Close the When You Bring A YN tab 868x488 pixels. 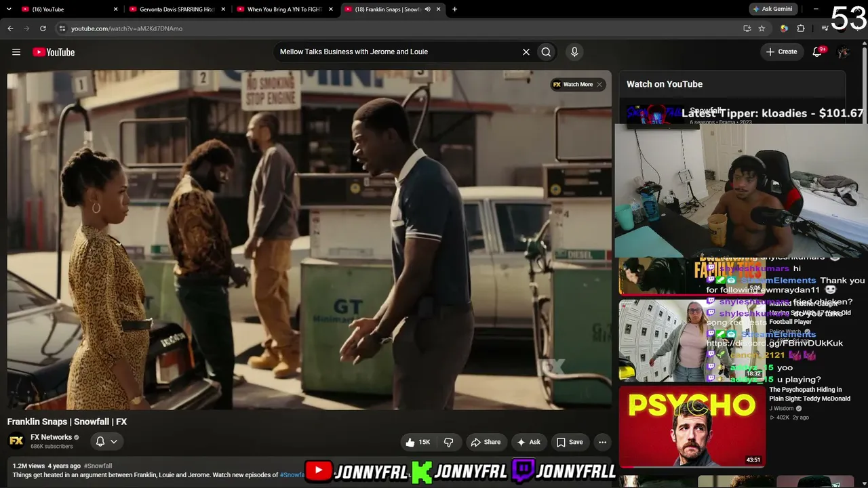click(331, 9)
